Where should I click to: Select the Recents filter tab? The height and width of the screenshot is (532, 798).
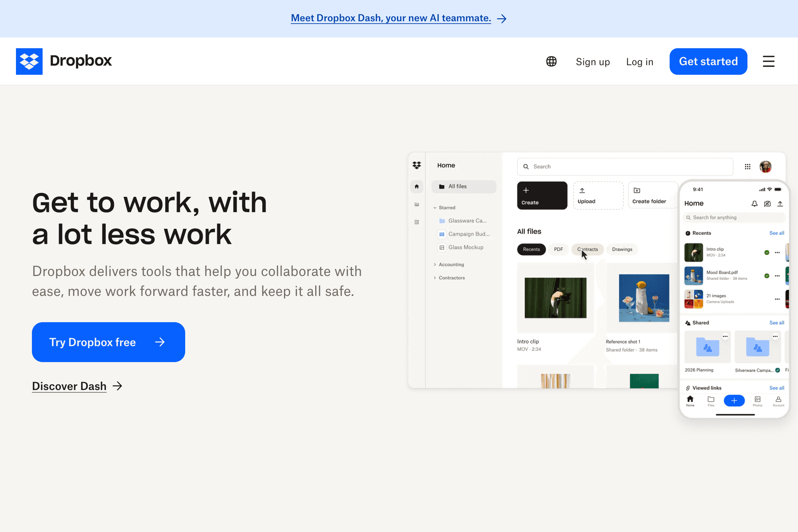click(x=531, y=249)
